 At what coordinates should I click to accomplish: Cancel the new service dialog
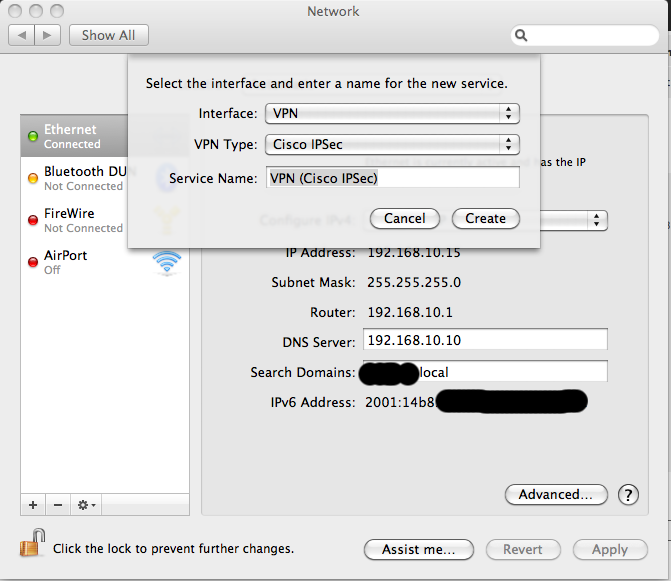click(404, 219)
